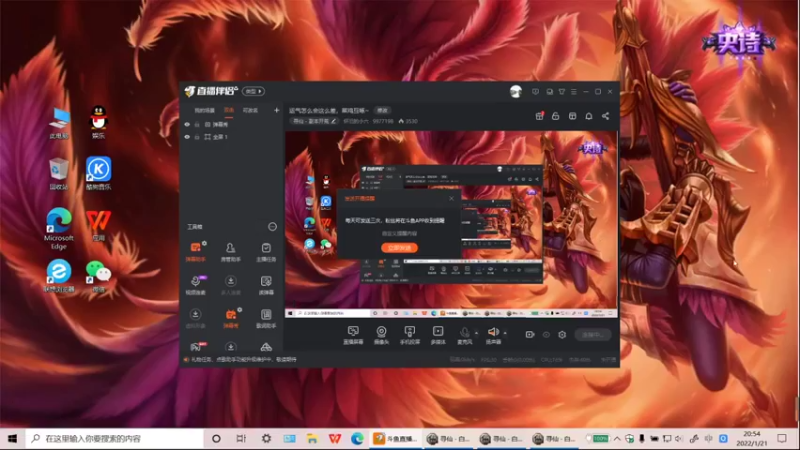Click the layout grid icon beside bell
Viewport: 800px width, 450px height.
572,116
